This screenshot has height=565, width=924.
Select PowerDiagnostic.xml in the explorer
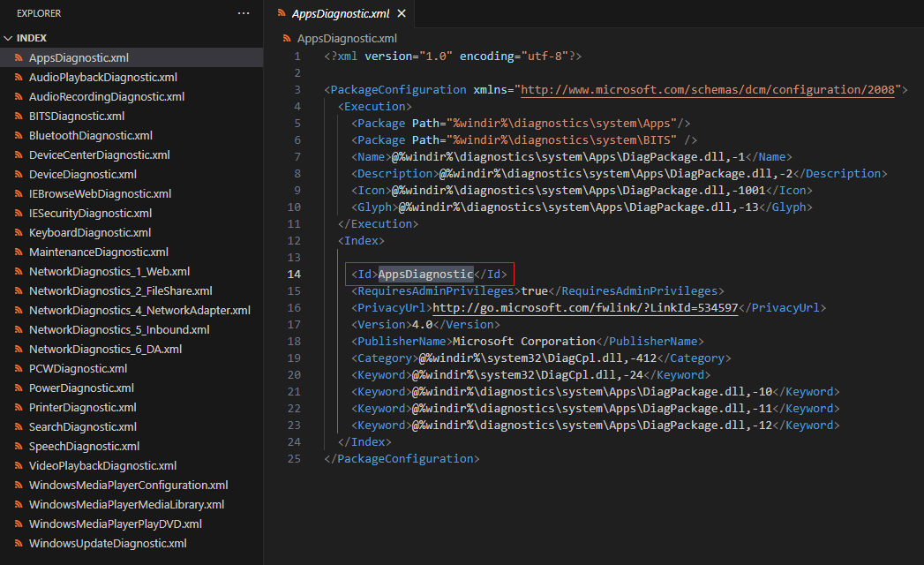click(x=81, y=388)
